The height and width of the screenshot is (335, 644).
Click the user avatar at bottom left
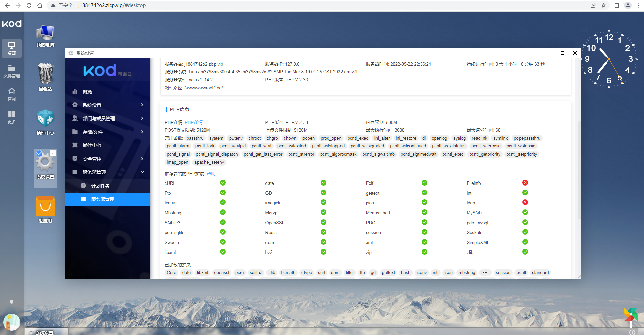[12, 322]
